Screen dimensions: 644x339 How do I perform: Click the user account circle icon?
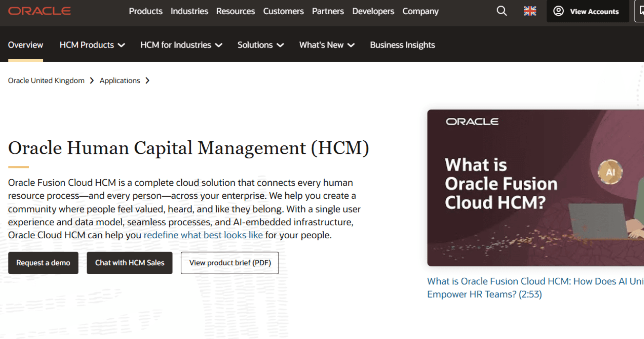pos(559,11)
